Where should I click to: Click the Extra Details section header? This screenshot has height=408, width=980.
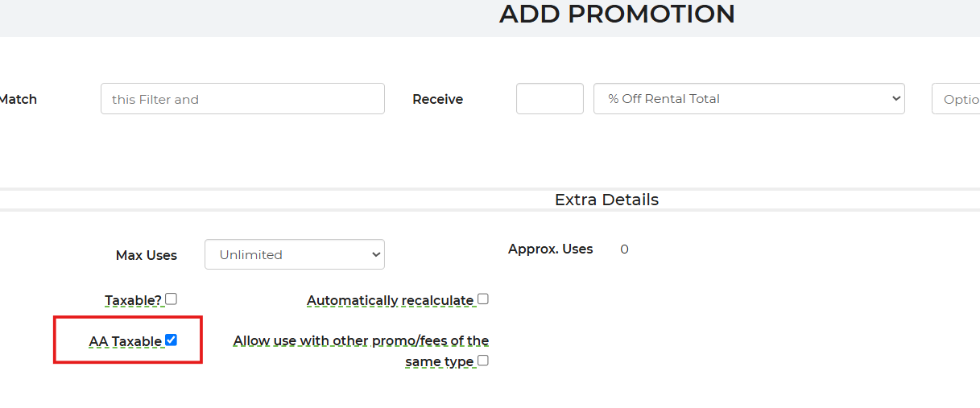click(x=606, y=200)
